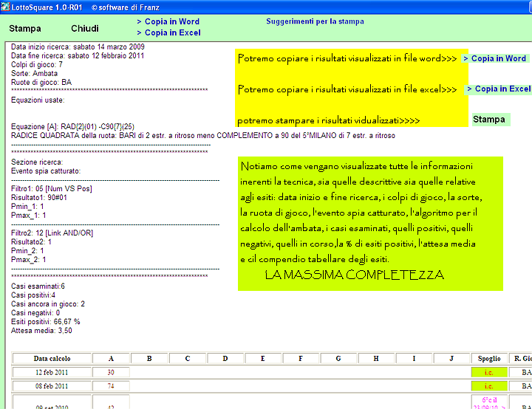Select column header C in results table
The height and width of the screenshot is (409, 532).
tap(188, 359)
